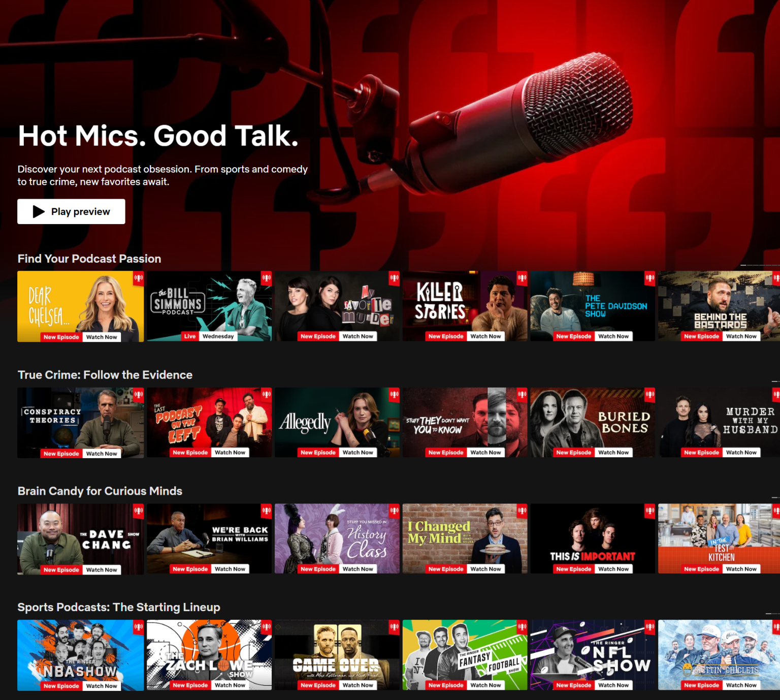This screenshot has height=700, width=780.
Task: Click podcast icon on Ringer NBA Show card
Action: (x=139, y=627)
